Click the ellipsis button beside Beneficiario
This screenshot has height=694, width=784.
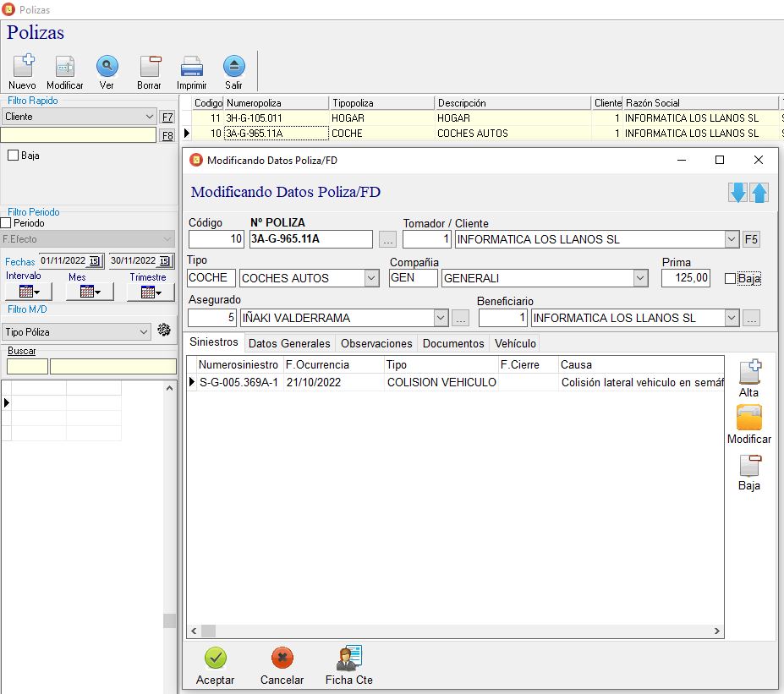click(x=751, y=318)
